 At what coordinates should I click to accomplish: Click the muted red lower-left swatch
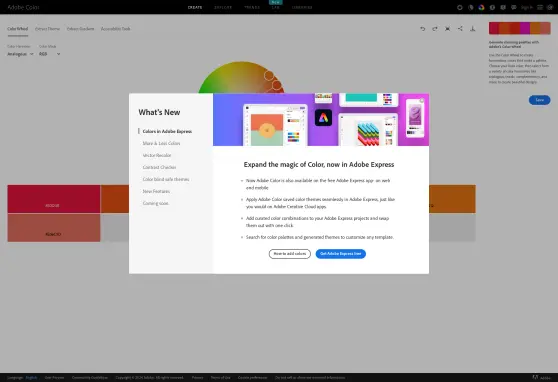tap(54, 228)
